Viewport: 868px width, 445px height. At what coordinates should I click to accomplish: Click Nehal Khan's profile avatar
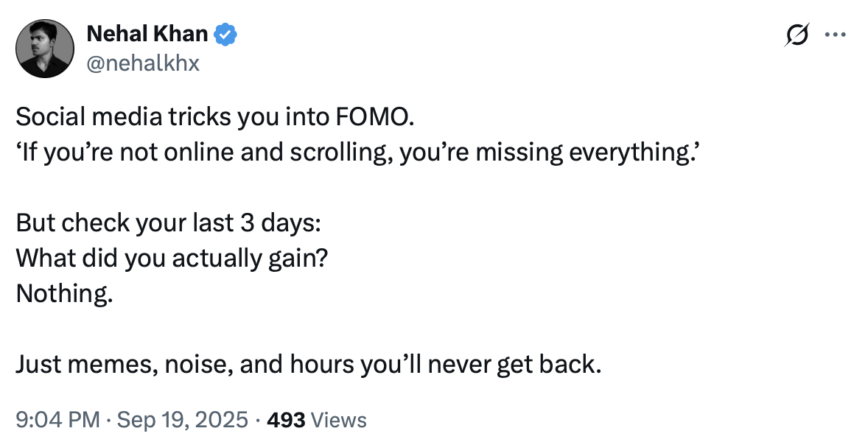(x=45, y=49)
